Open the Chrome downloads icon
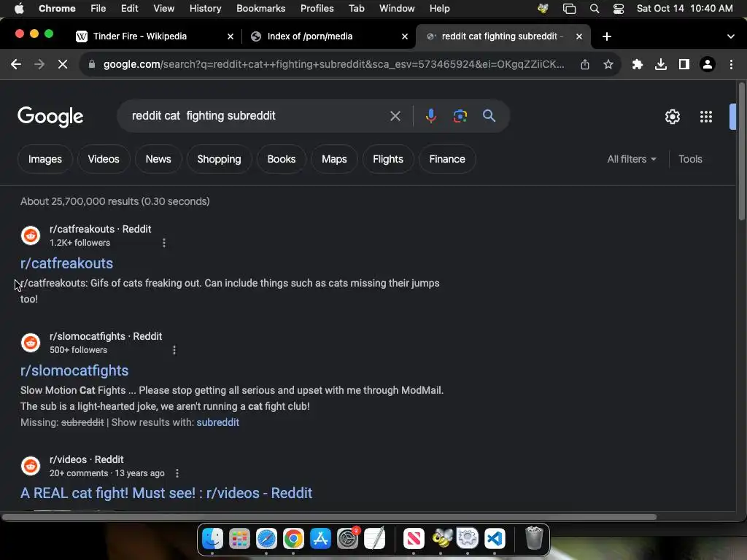 click(x=661, y=64)
